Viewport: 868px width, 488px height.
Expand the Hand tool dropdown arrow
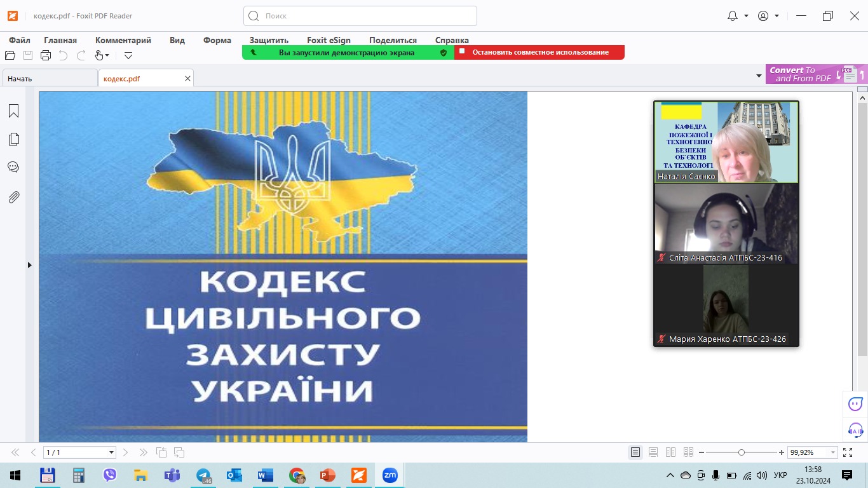[x=107, y=56]
